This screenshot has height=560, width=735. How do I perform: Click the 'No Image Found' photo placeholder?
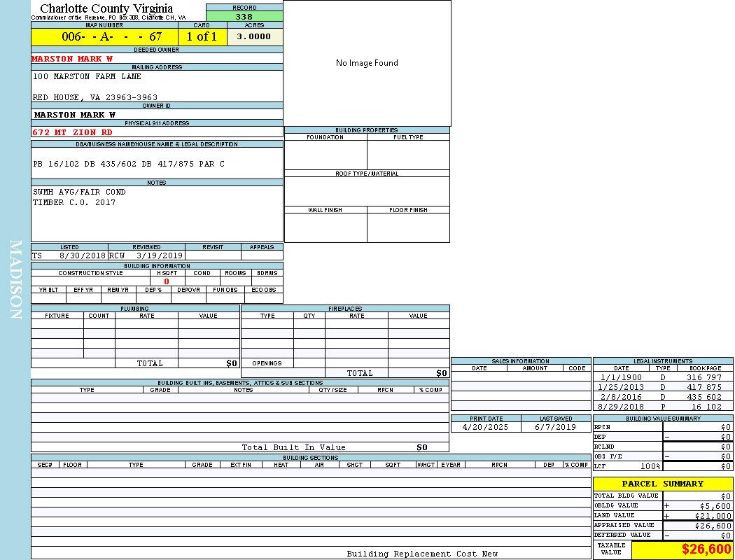(367, 63)
